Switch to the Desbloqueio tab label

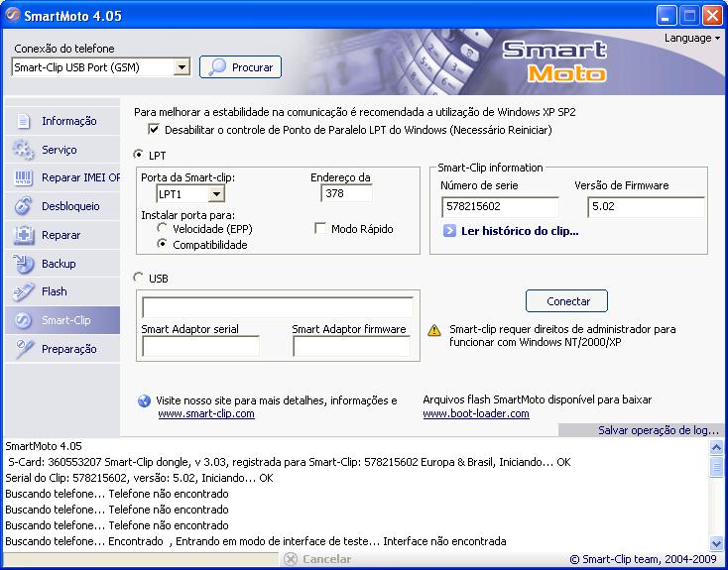(70, 206)
